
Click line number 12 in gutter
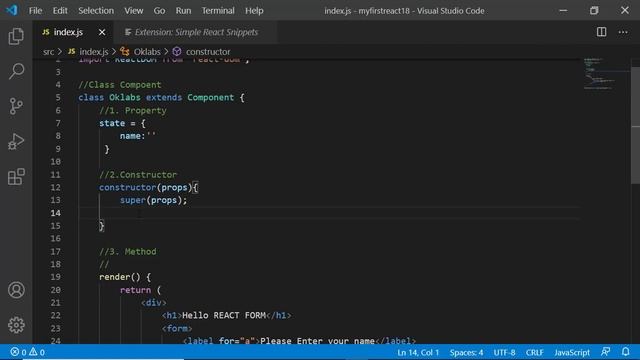click(56, 187)
